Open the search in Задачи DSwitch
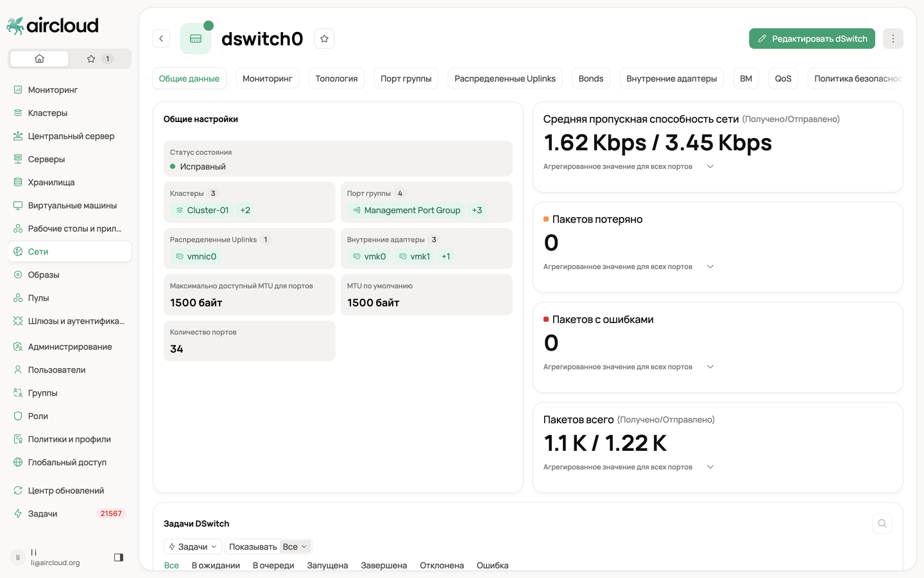924x578 pixels. click(882, 523)
